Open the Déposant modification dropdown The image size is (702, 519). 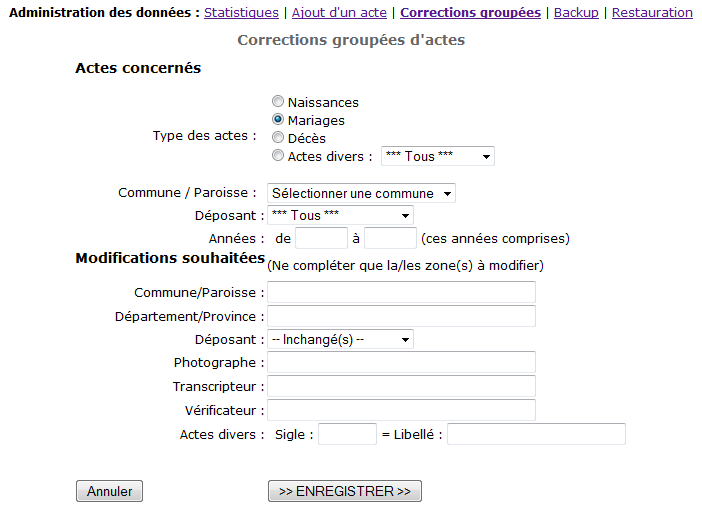tap(340, 339)
